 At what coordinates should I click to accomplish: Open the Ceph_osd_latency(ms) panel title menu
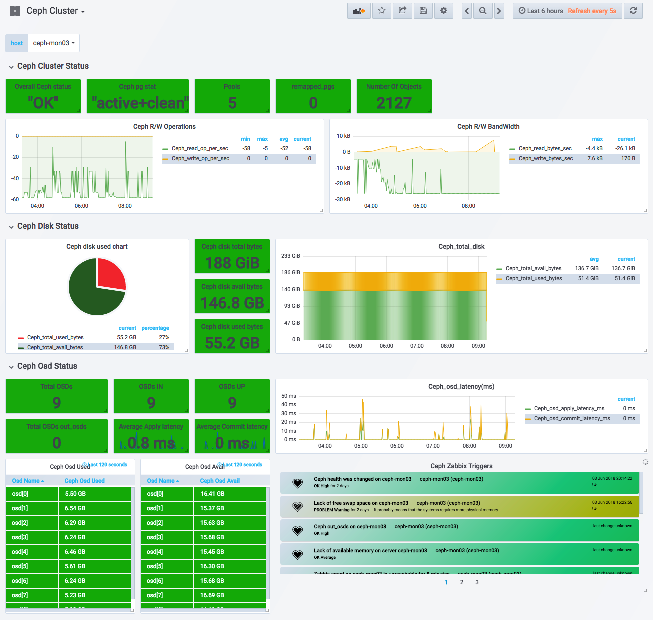(461, 386)
